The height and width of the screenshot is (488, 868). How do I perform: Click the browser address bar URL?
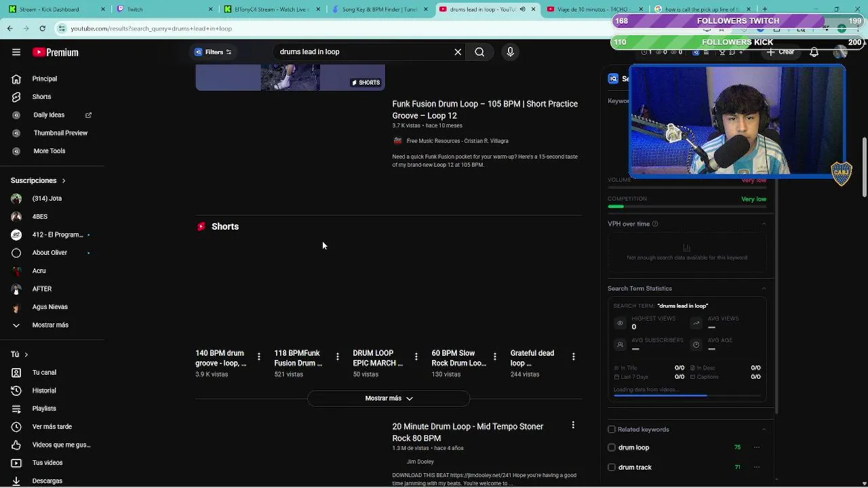pyautogui.click(x=151, y=28)
